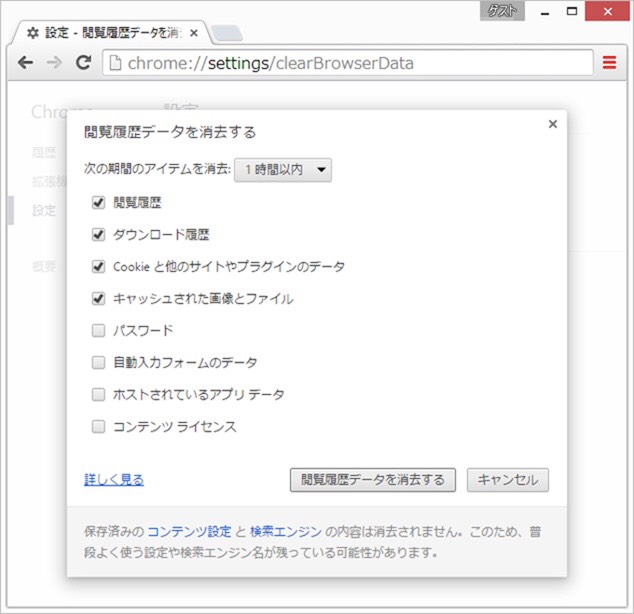
Task: Check the パスワード checkbox
Action: (x=98, y=331)
